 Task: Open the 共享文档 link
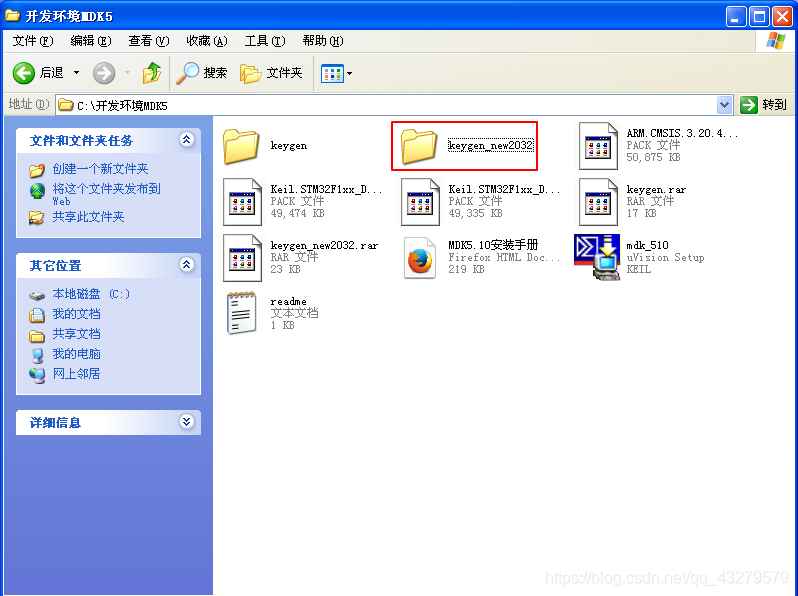pyautogui.click(x=76, y=334)
